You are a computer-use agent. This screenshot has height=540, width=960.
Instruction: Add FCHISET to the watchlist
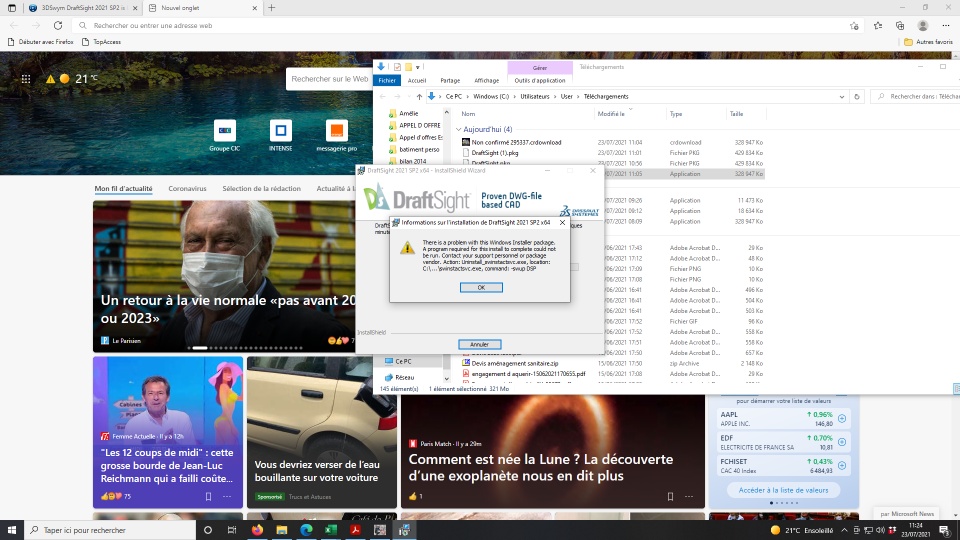(842, 466)
